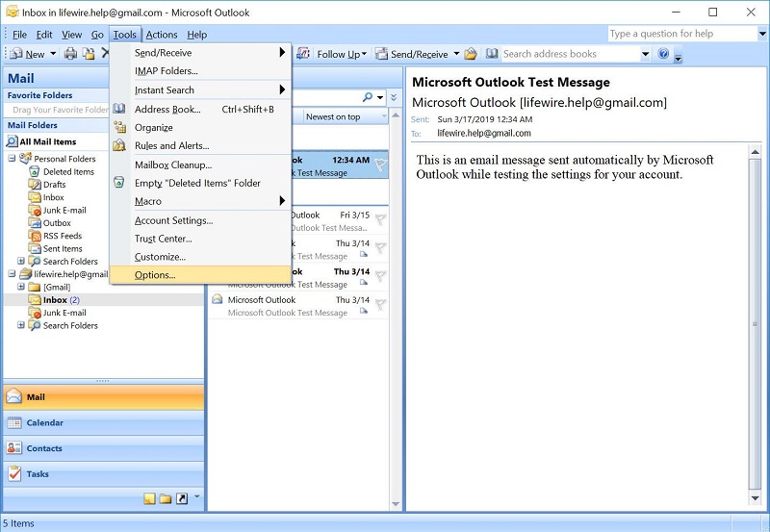The height and width of the screenshot is (532, 770).
Task: Toggle flag on the Fri 3/15 message
Action: pos(380,219)
